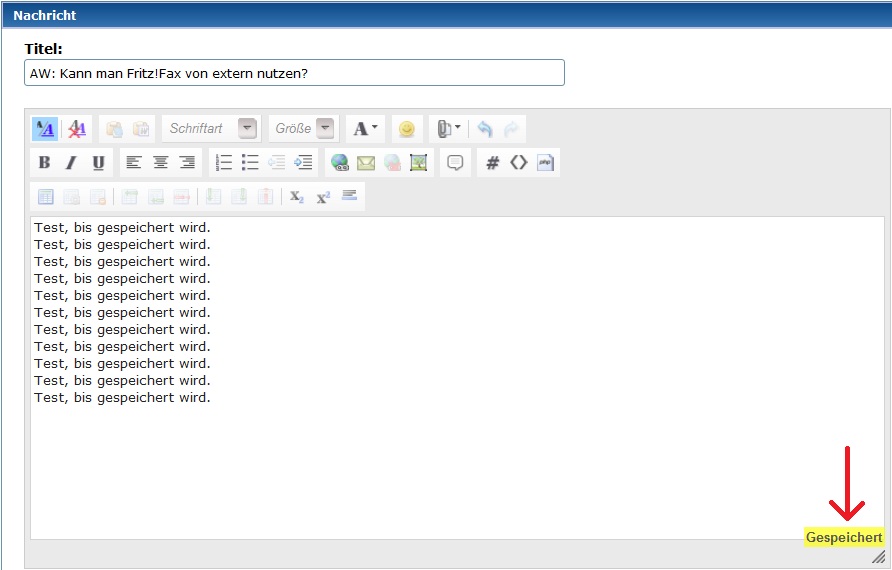892x570 pixels.
Task: Insert a link with the globe icon
Action: coord(340,163)
